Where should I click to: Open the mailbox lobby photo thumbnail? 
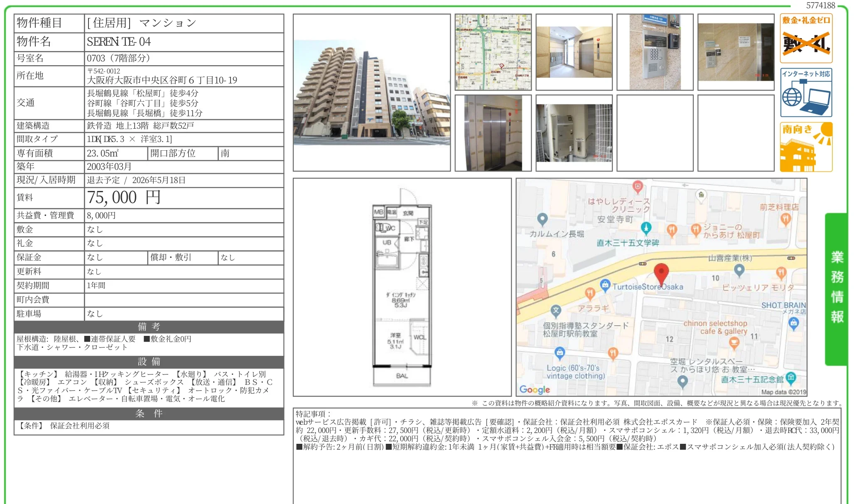[x=574, y=52]
